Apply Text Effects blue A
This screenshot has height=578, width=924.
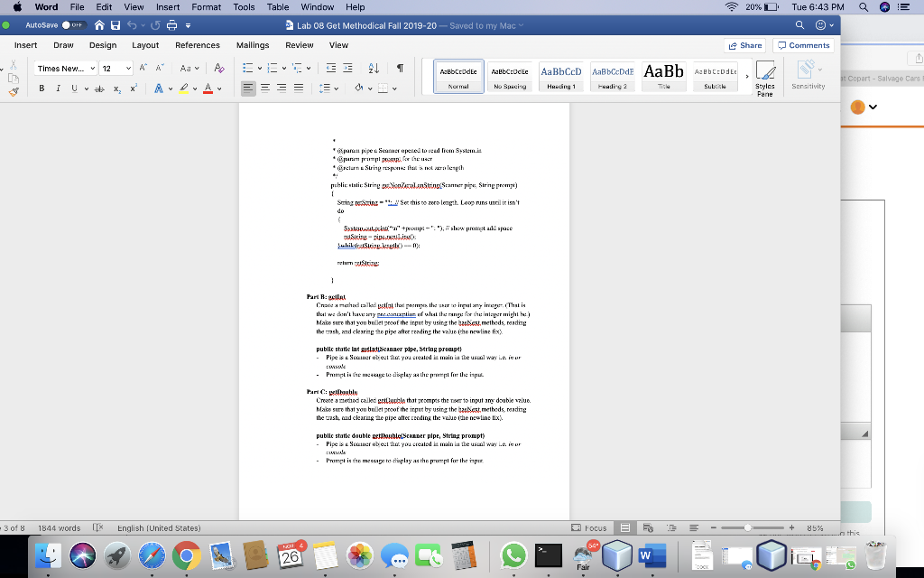pyautogui.click(x=159, y=89)
